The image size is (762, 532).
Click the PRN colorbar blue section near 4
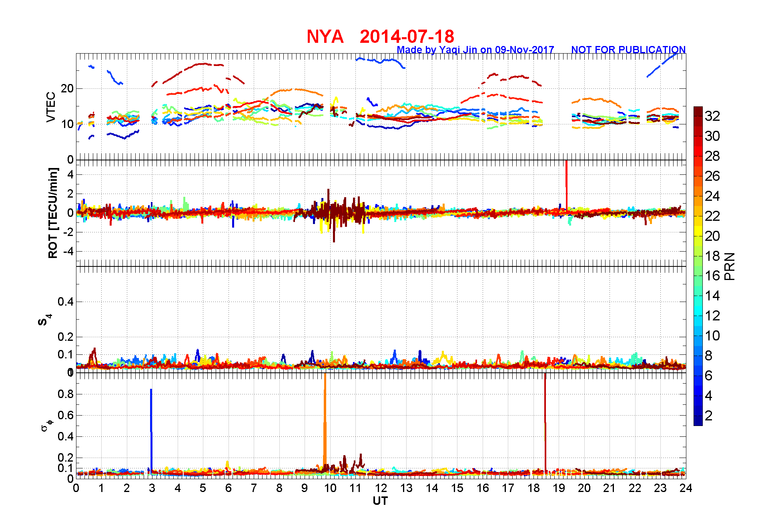tap(698, 395)
